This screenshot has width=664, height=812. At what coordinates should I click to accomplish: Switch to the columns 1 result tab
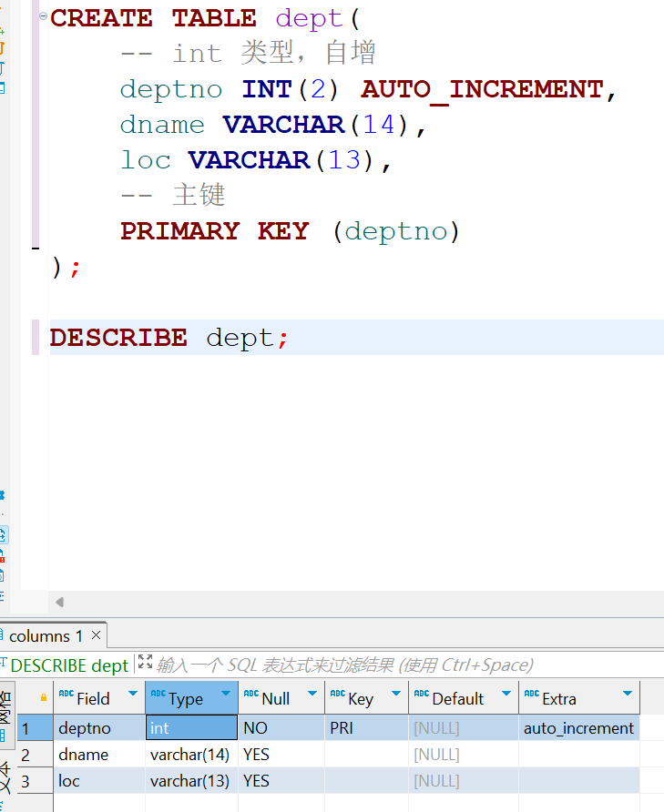pos(45,635)
